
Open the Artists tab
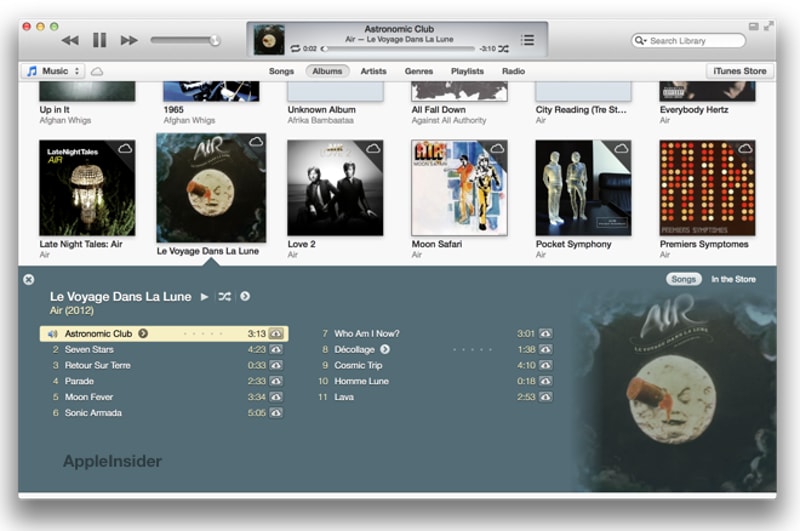point(373,71)
